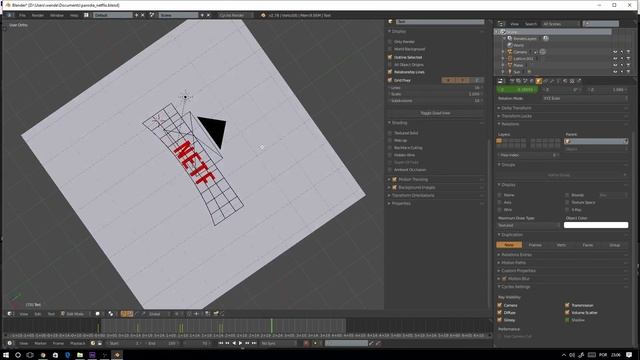Open the Rotation Mode dropdown
640x360 pixels.
(585, 98)
